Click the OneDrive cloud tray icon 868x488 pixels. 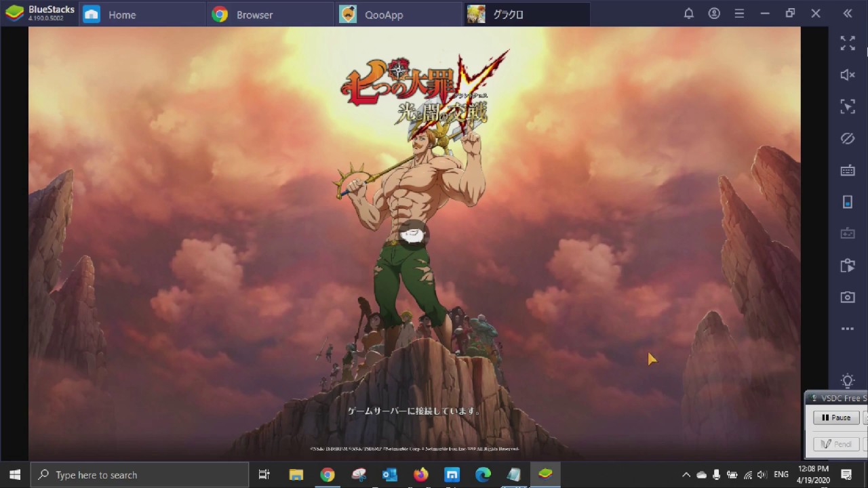pyautogui.click(x=702, y=474)
